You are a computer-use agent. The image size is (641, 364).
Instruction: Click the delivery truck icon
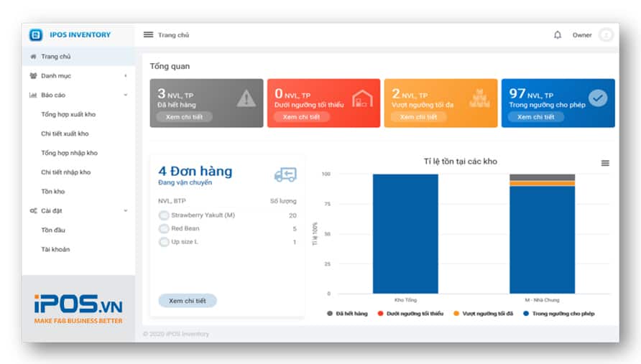pyautogui.click(x=285, y=174)
